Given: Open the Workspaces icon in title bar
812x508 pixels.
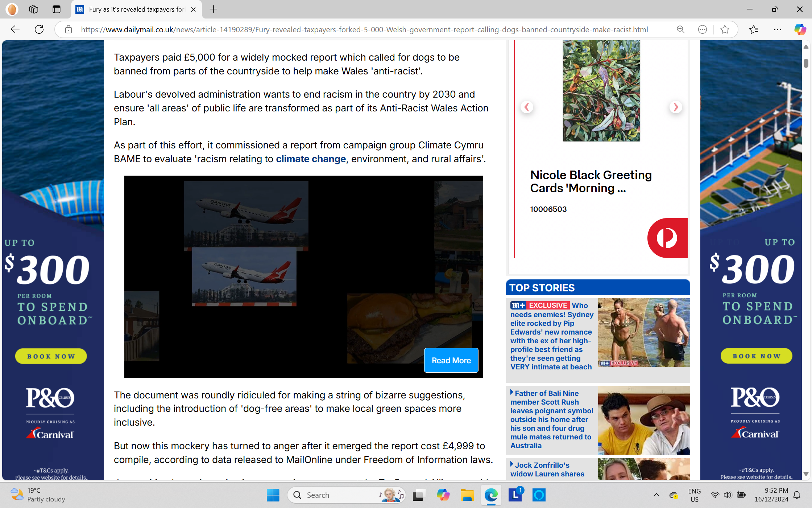Looking at the screenshot, I should (x=34, y=9).
